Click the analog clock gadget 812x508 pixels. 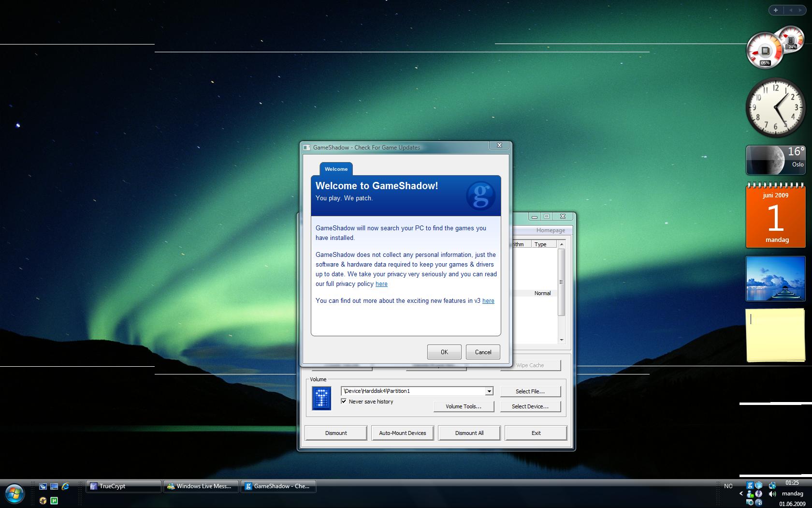coord(775,107)
